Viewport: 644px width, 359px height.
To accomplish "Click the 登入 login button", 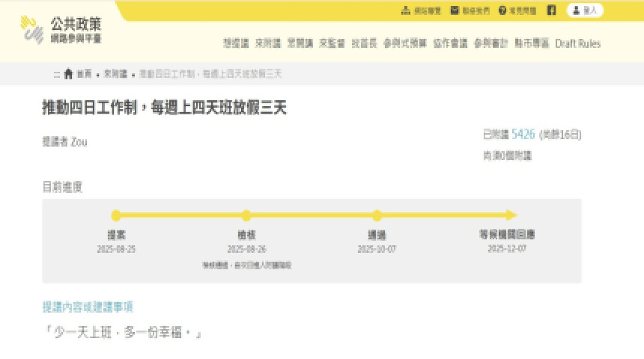I will (x=585, y=10).
